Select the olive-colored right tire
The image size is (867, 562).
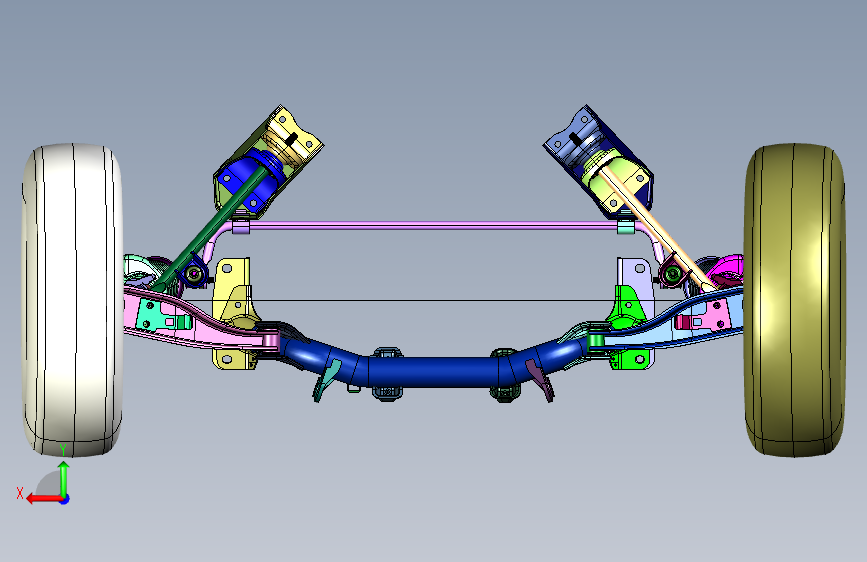click(x=795, y=300)
